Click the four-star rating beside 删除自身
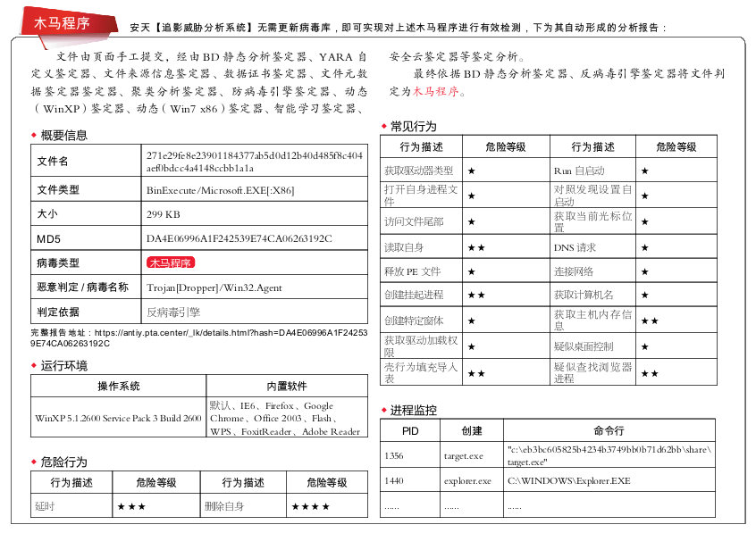The width and height of the screenshot is (756, 533). click(x=311, y=506)
